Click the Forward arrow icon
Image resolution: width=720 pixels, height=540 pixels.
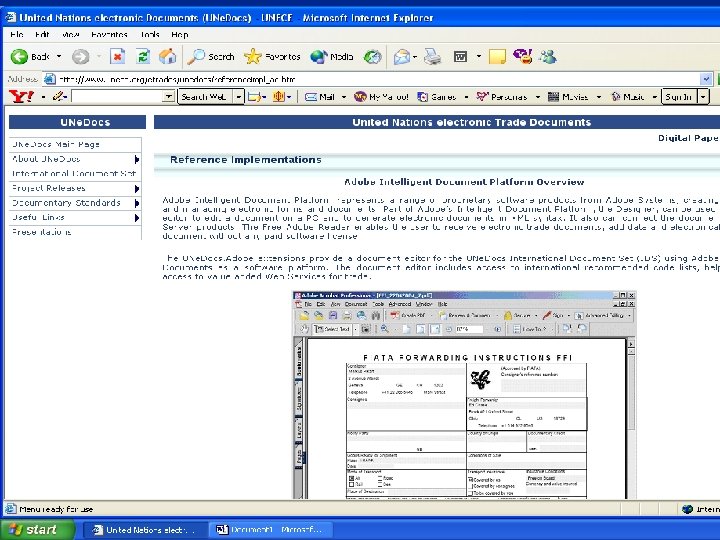click(80, 56)
